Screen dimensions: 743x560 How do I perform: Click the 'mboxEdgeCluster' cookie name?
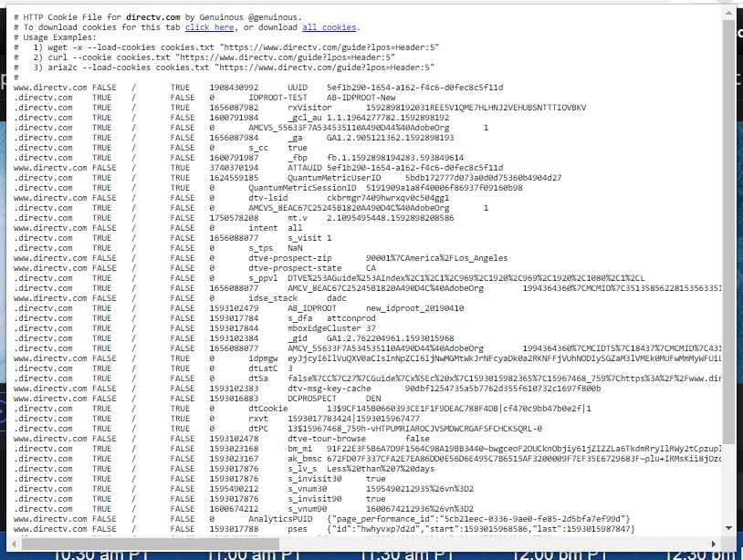click(x=324, y=328)
